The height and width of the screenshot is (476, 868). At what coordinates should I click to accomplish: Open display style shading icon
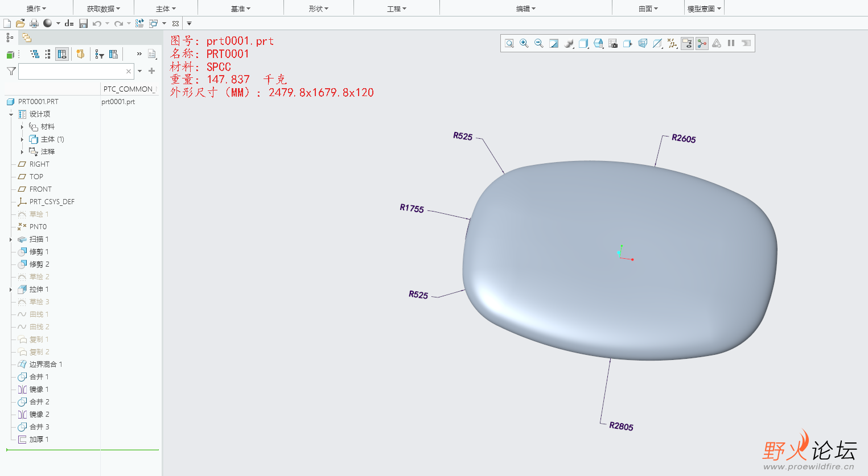[x=569, y=43]
